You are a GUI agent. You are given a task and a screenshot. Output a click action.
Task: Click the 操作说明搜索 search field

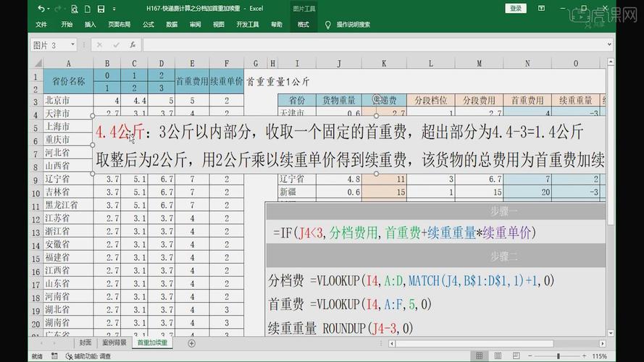tap(354, 25)
